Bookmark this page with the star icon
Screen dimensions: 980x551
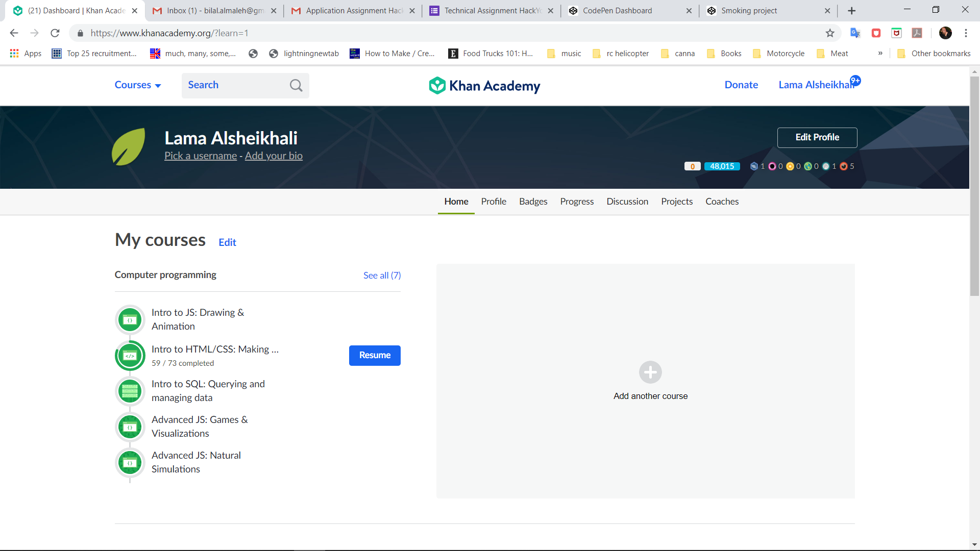pos(830,33)
